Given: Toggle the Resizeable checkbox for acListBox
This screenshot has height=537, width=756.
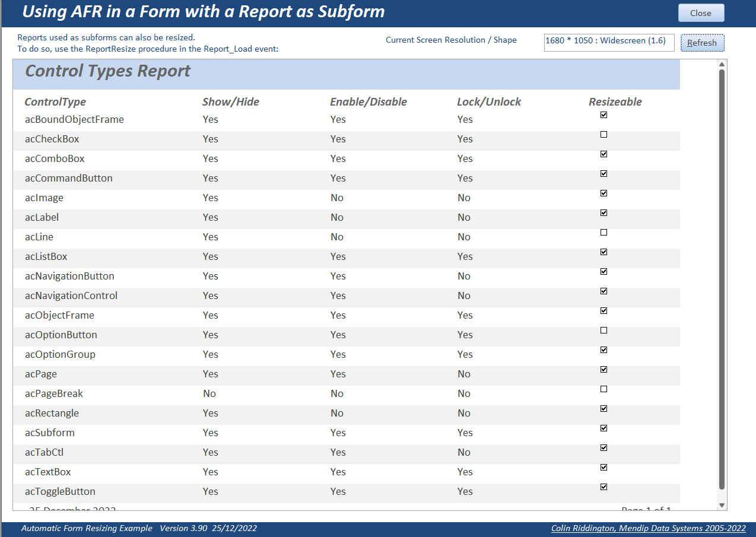Looking at the screenshot, I should tap(603, 252).
